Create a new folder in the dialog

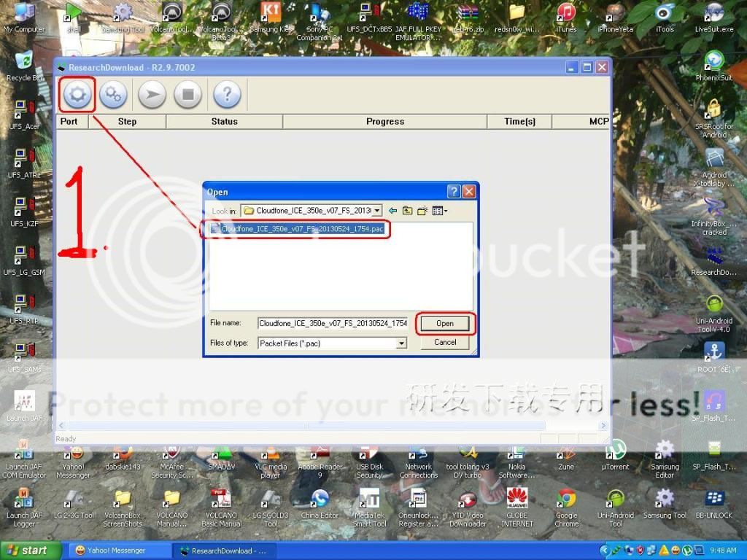point(422,211)
